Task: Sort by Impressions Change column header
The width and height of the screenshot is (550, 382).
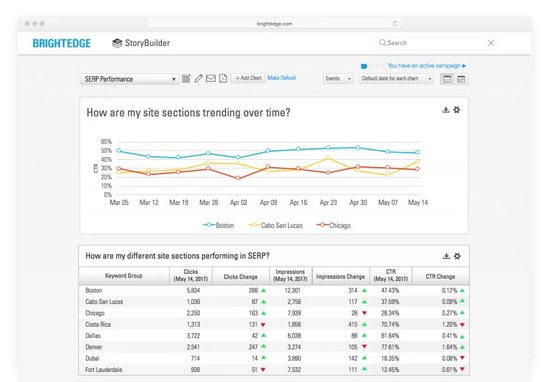Action: tap(341, 276)
